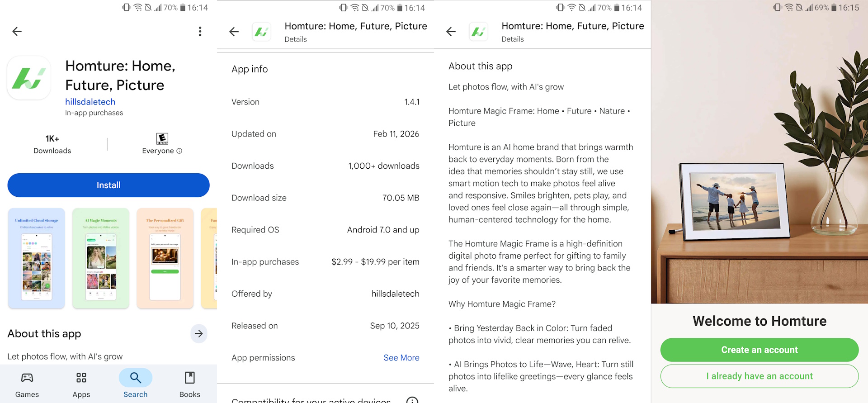Switch to the Apps tab
868x403 pixels.
(x=81, y=384)
